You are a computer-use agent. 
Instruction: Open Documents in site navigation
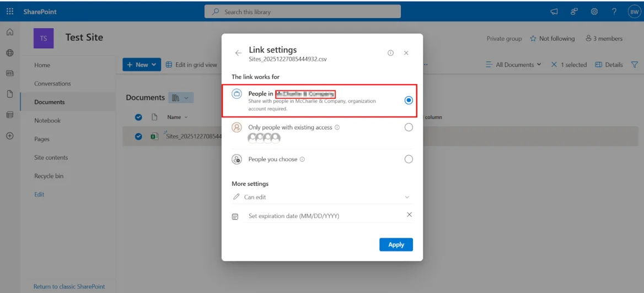coord(49,102)
